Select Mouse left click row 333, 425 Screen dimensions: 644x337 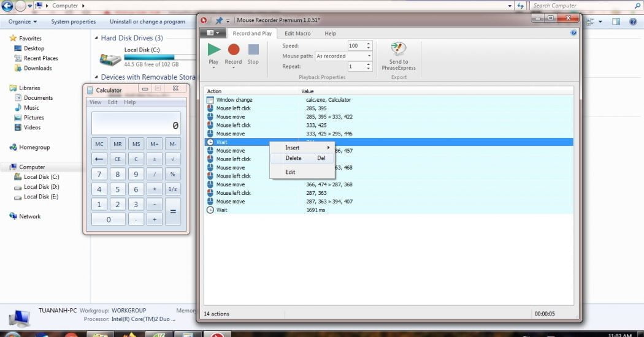click(x=388, y=125)
